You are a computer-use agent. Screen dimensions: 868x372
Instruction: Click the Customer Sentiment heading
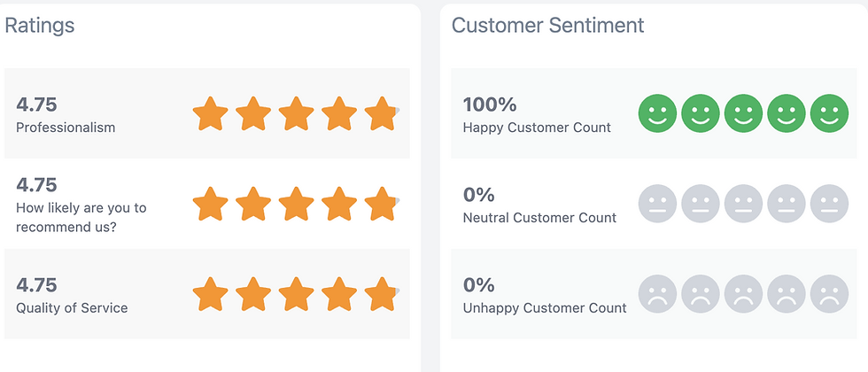pos(547,26)
